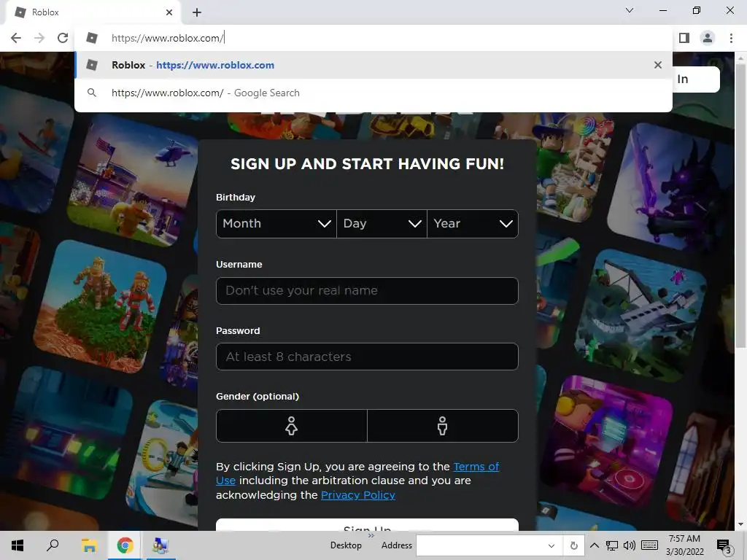
Task: Open Chrome three-dot menu
Action: (731, 38)
